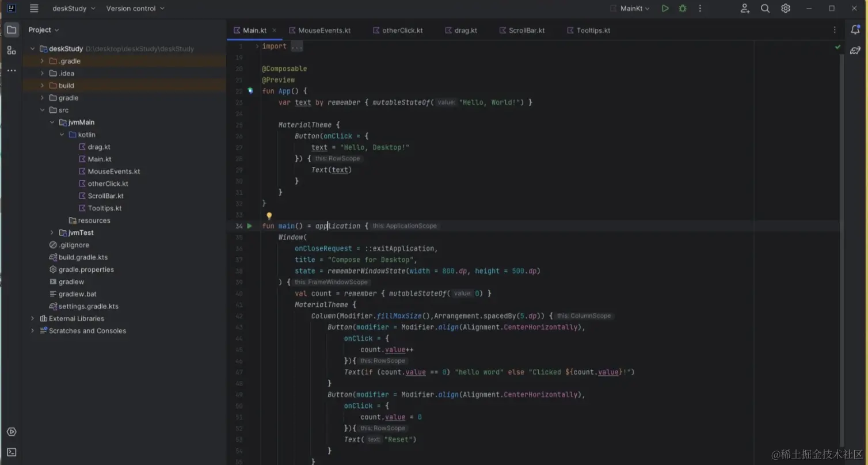The height and width of the screenshot is (465, 868).
Task: Open the Project view dropdown
Action: [x=44, y=30]
